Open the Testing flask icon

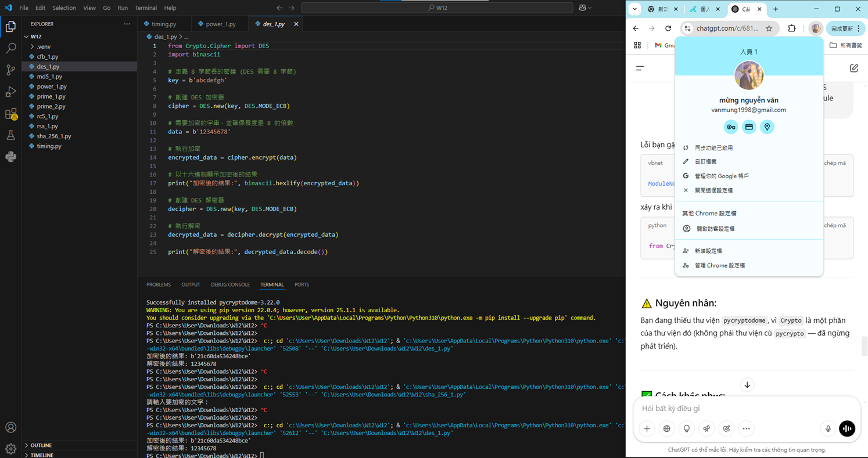click(10, 135)
